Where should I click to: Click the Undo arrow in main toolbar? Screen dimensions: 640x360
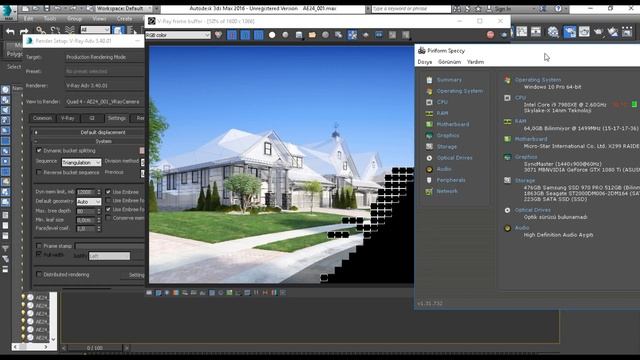(11, 31)
